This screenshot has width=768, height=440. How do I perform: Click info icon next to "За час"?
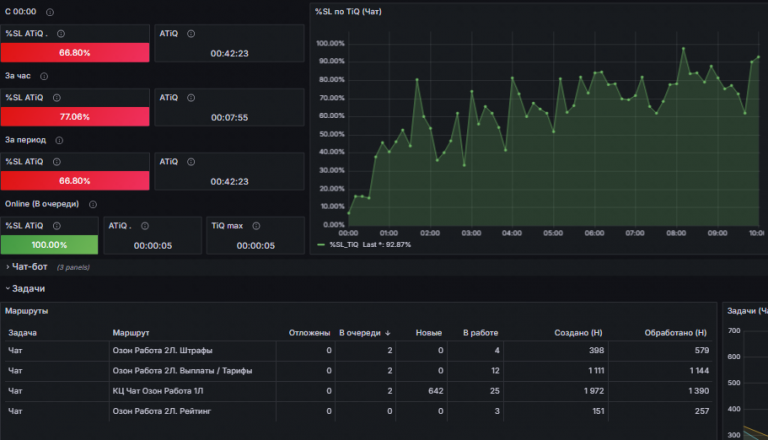click(44, 76)
